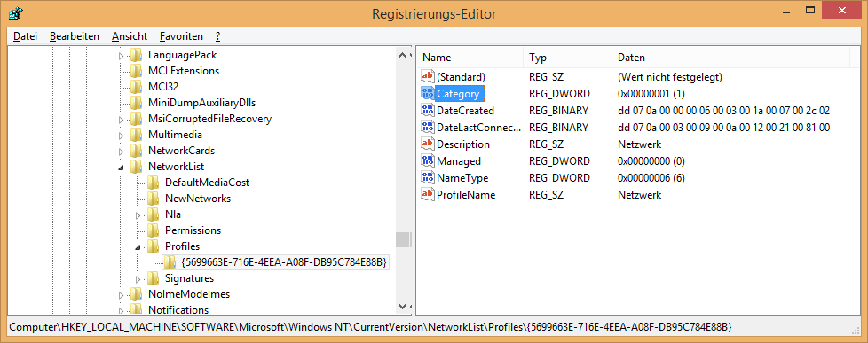
Task: Click the NetworkCards folder icon
Action: click(137, 151)
